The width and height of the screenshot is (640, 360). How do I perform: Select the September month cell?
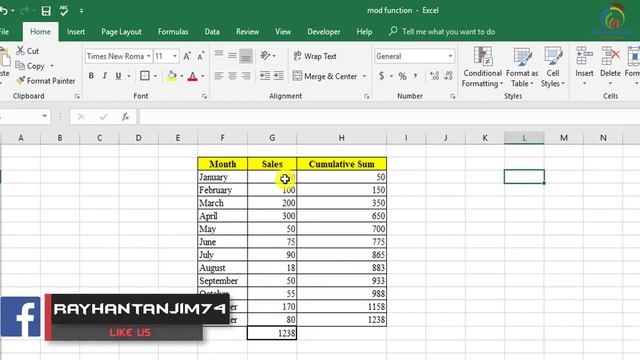point(222,281)
